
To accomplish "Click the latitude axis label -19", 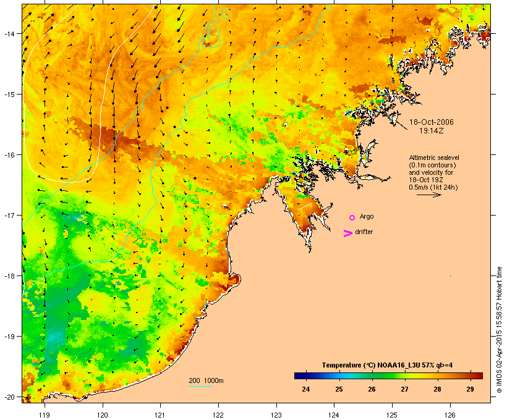I will pos(9,337).
